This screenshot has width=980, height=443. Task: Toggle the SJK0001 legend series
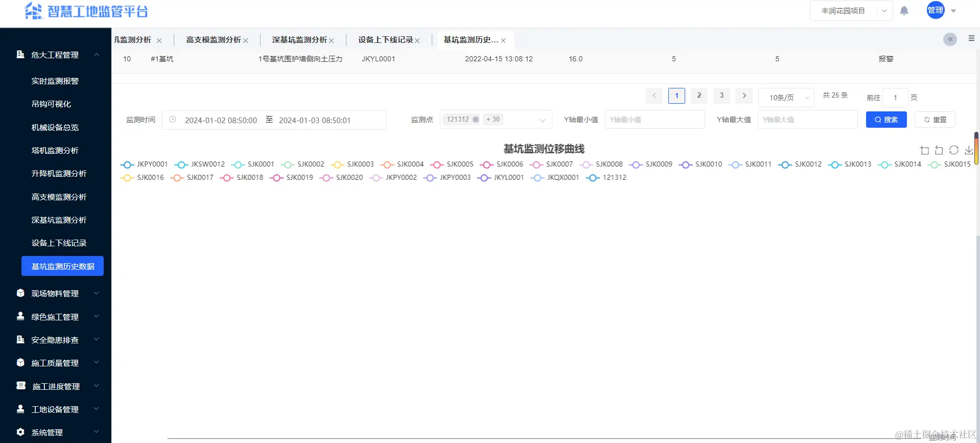252,165
